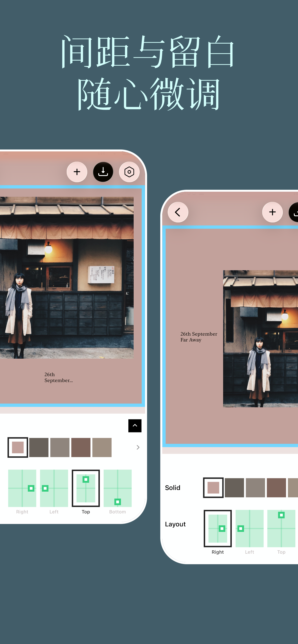
Task: Pick reddish-brown fourth swatch on right phone
Action: tap(276, 488)
